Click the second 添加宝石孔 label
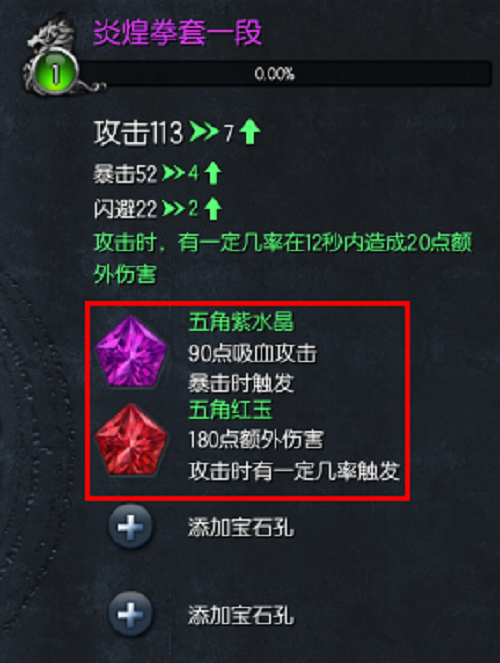 (x=241, y=615)
